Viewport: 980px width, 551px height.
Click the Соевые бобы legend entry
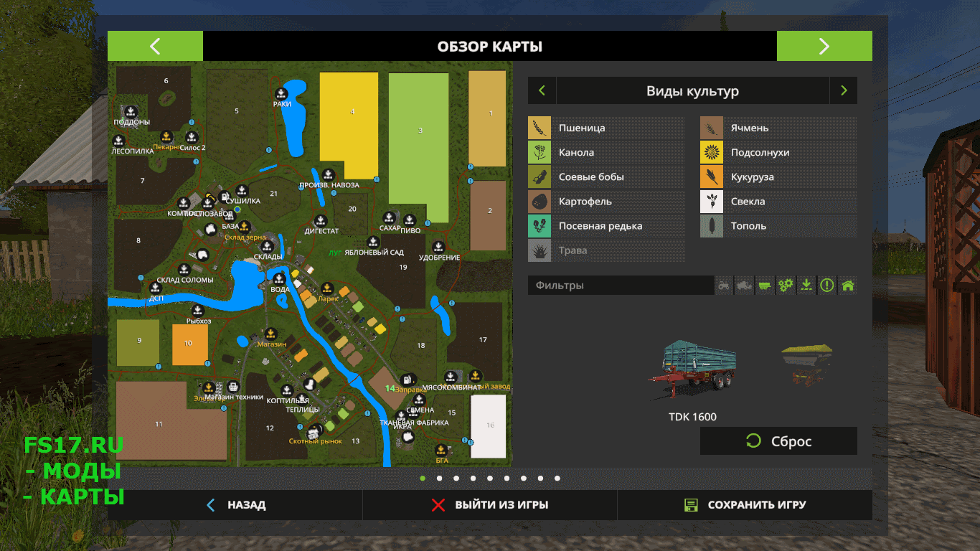point(606,177)
